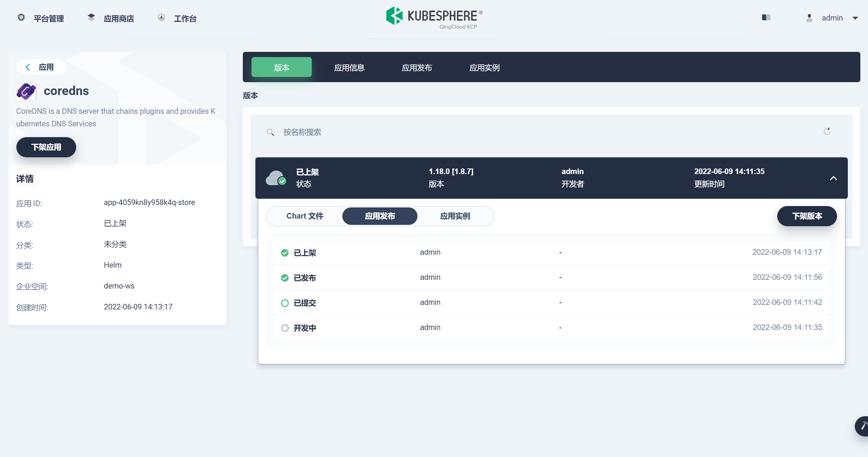868x457 pixels.
Task: Click the 下架应用 button
Action: coord(46,147)
